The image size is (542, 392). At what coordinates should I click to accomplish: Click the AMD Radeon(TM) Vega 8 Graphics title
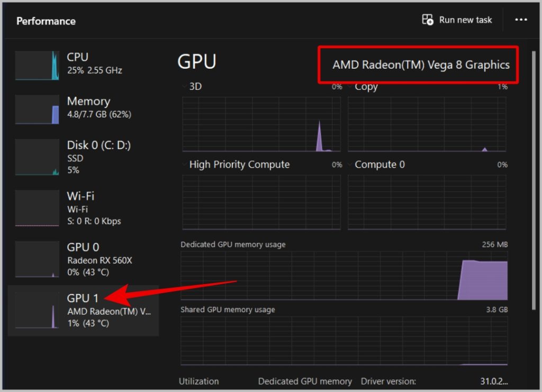point(421,65)
